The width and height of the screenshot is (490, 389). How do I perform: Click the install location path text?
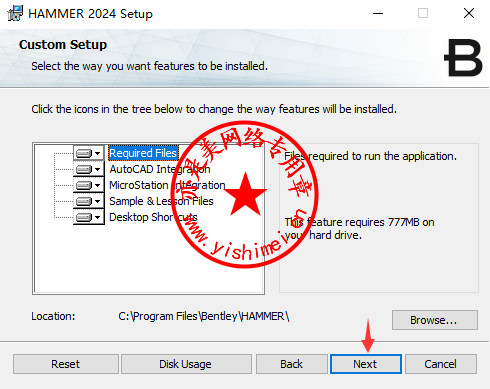click(x=204, y=316)
